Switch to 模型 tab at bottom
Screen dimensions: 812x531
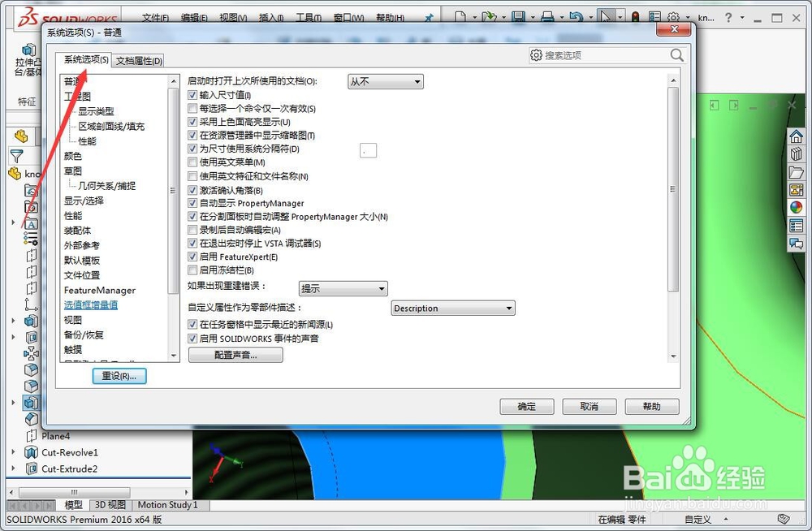(x=73, y=504)
